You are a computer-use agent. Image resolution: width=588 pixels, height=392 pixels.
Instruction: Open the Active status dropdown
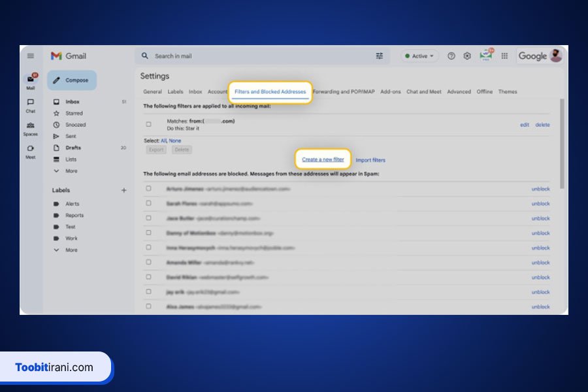419,56
